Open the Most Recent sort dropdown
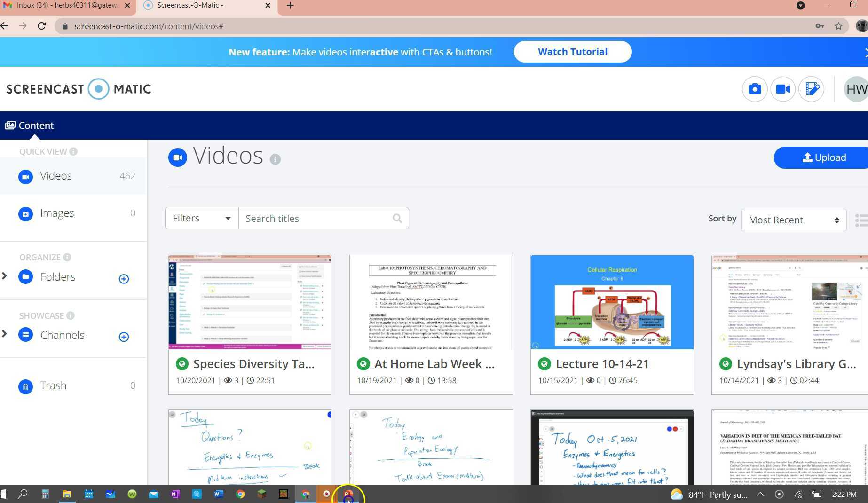This screenshot has height=503, width=868. pos(793,220)
